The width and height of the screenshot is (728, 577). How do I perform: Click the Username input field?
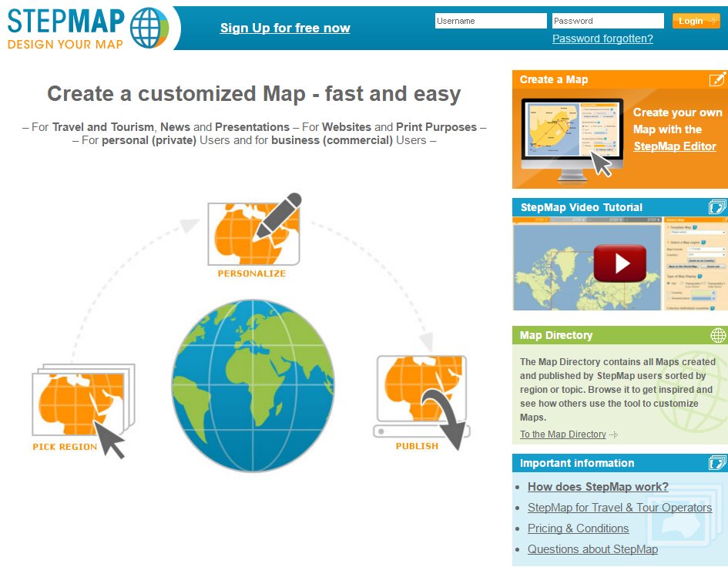click(x=491, y=21)
